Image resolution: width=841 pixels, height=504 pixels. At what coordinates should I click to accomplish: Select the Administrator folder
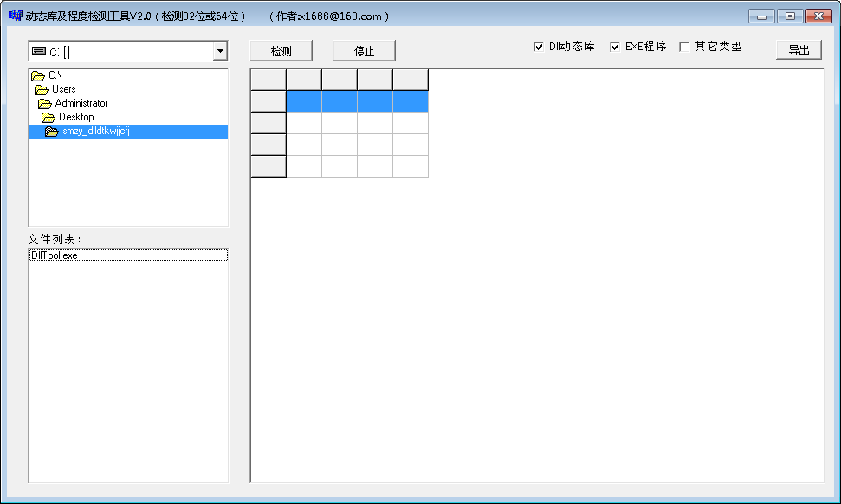click(x=128, y=103)
